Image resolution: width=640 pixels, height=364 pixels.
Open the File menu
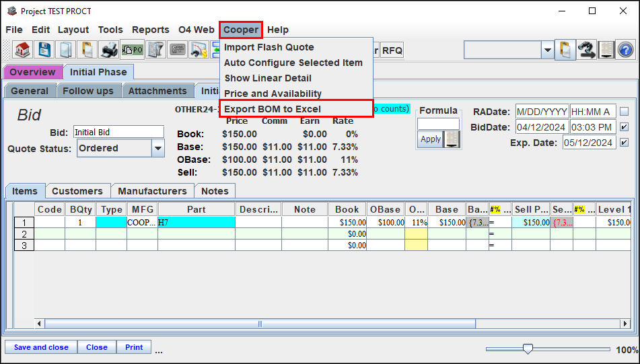coord(14,30)
